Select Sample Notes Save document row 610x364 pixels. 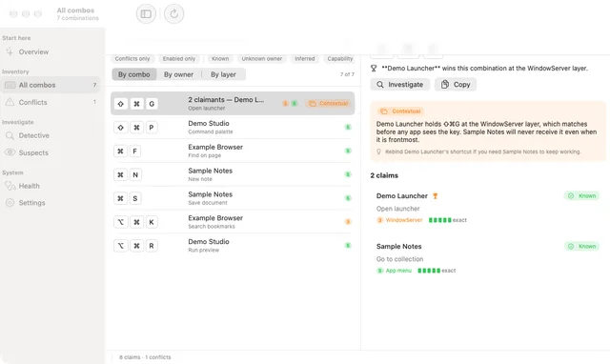tap(233, 198)
